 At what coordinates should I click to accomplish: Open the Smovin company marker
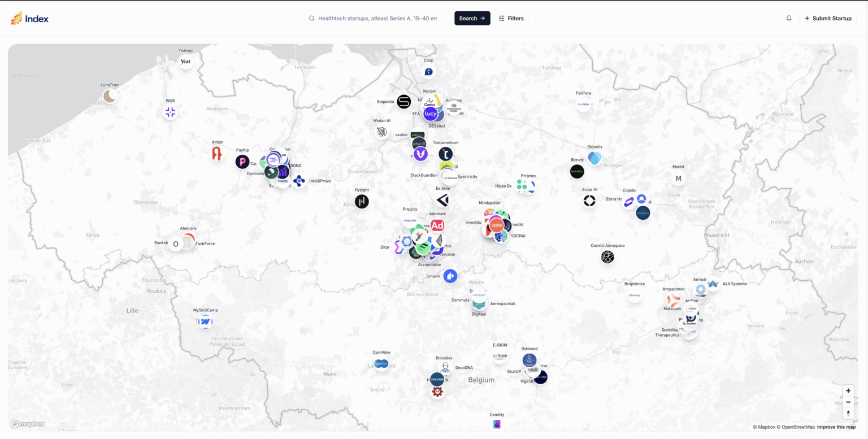tap(450, 276)
